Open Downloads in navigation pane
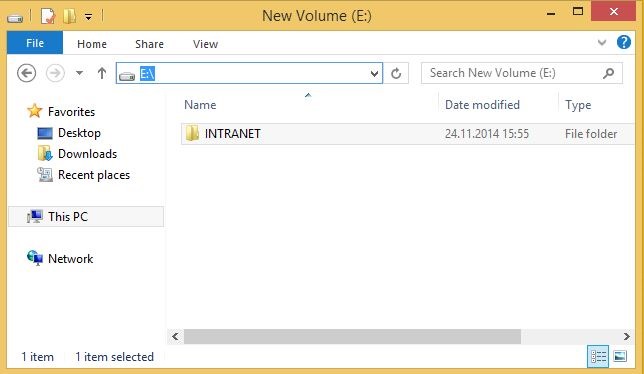644x374 pixels. click(x=87, y=154)
